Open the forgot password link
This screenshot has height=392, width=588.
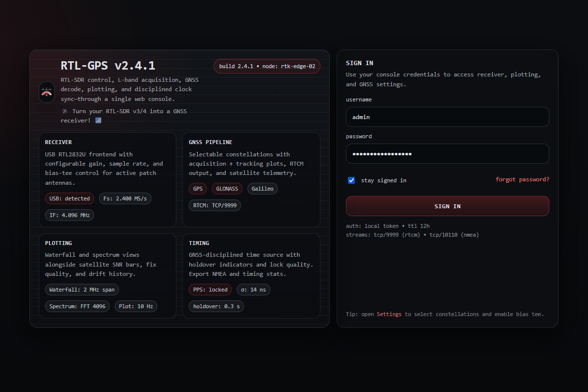522,180
